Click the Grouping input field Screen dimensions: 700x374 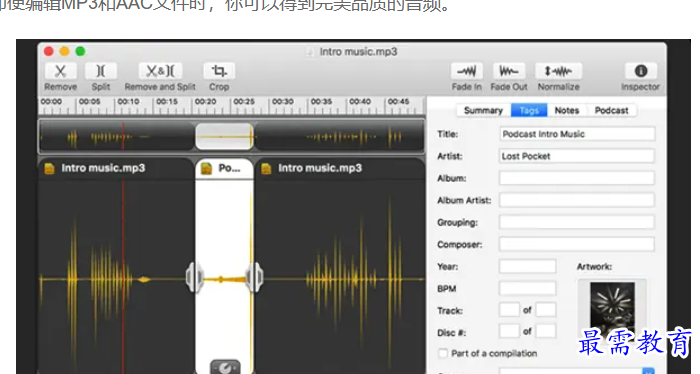(577, 222)
